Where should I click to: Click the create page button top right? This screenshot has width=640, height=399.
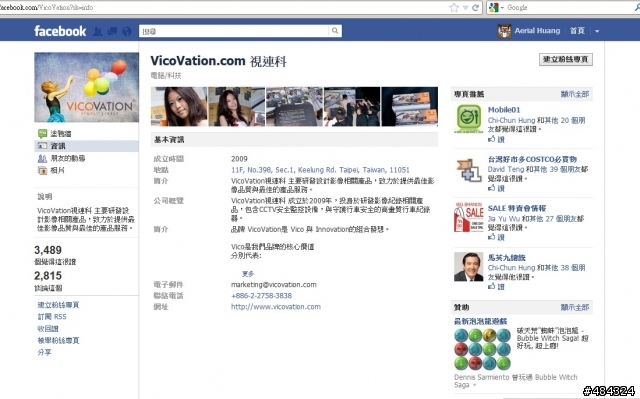click(566, 60)
